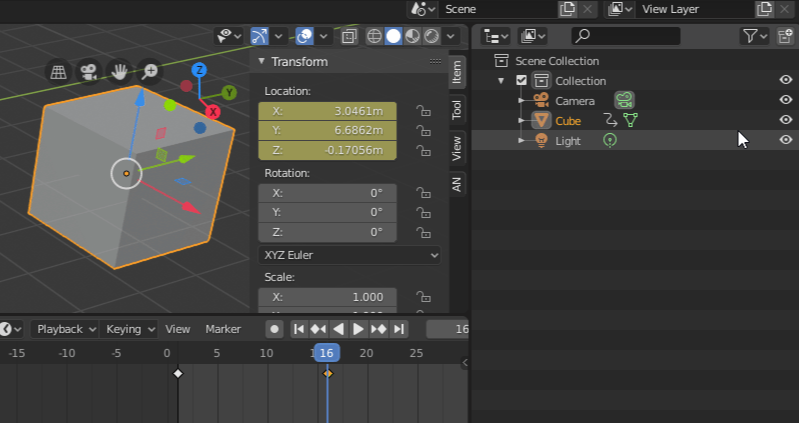799x423 pixels.
Task: Click the current frame number field
Action: [x=447, y=329]
